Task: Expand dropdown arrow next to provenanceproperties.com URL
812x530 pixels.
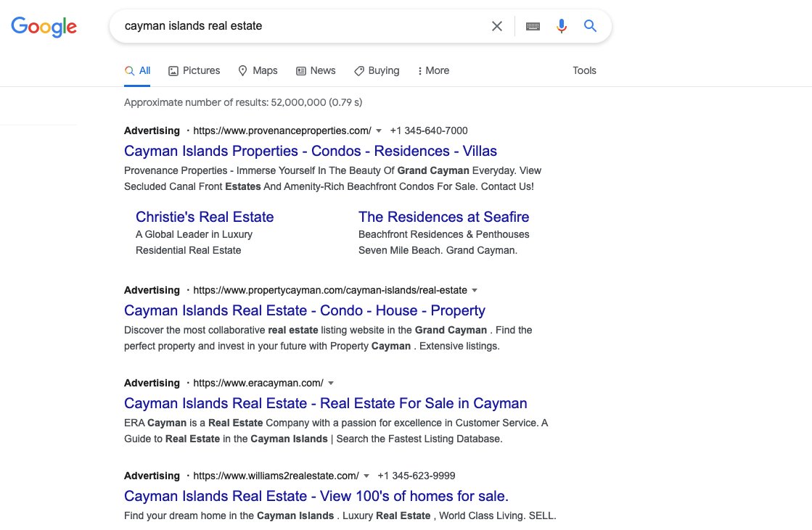Action: coord(379,131)
